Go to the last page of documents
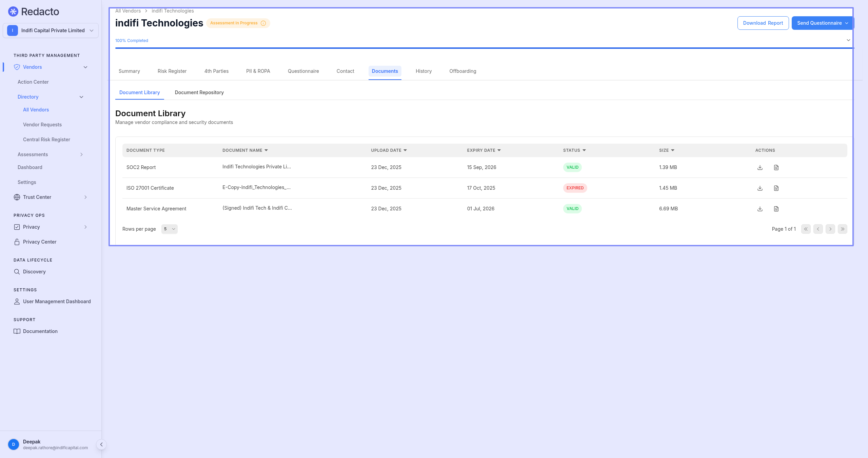 click(x=842, y=229)
